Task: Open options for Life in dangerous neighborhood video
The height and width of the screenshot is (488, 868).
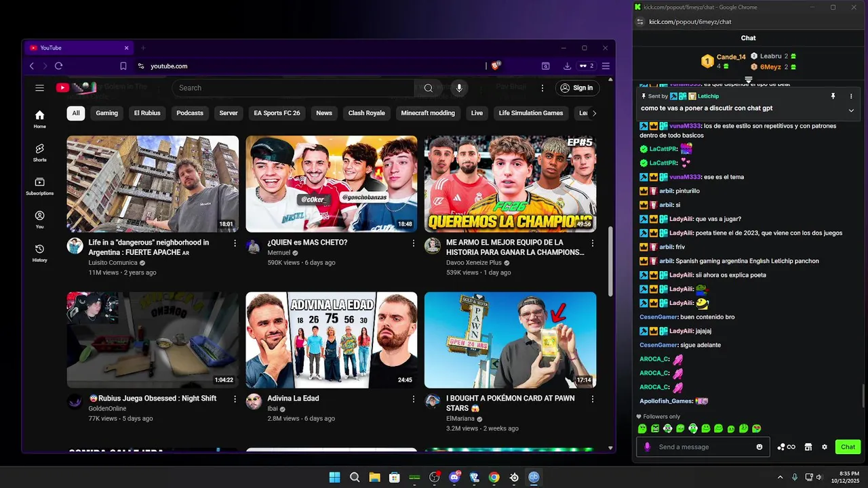Action: tap(235, 243)
